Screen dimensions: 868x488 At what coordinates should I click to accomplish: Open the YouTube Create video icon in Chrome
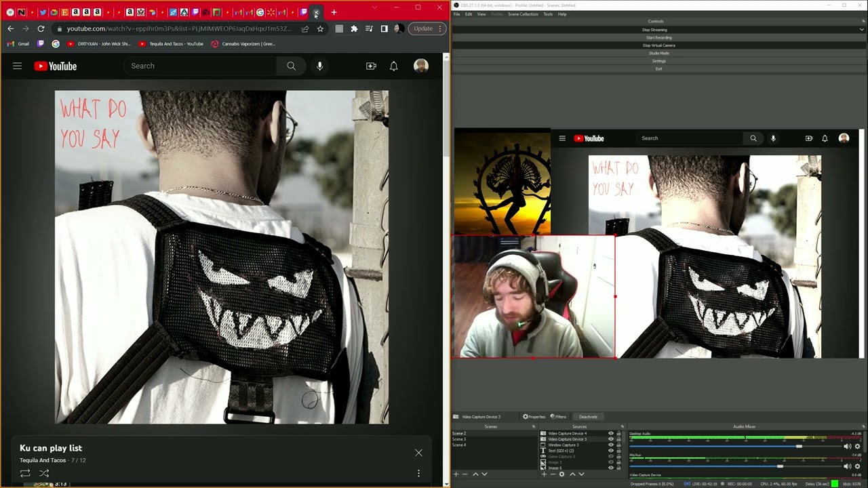point(371,66)
